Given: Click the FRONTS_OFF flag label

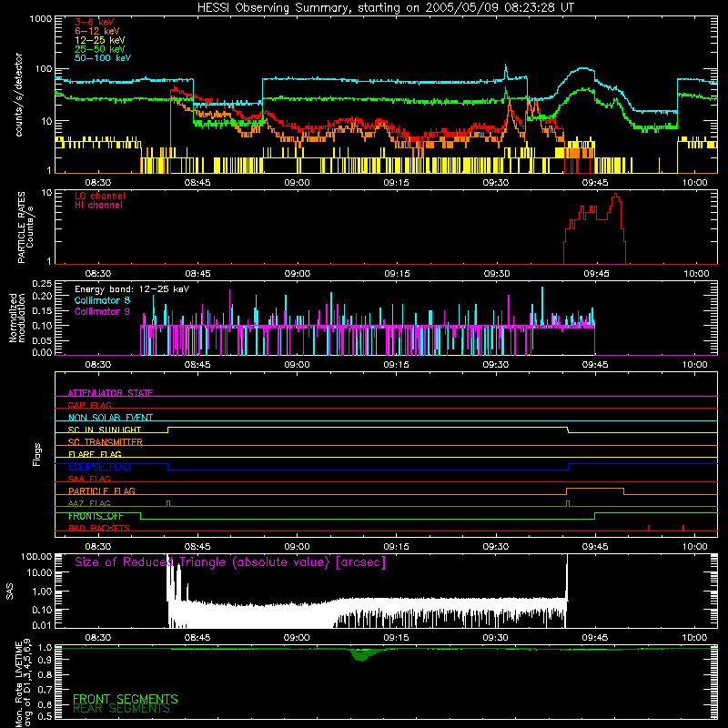Looking at the screenshot, I should point(96,516).
